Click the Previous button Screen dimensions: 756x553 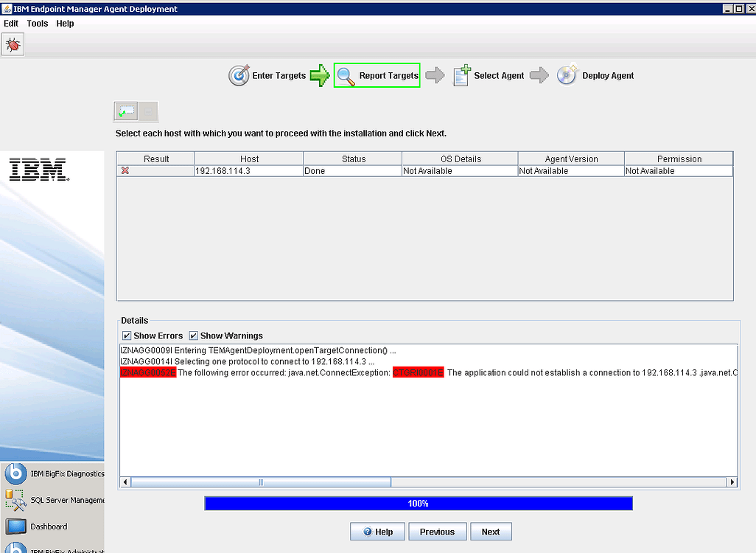pyautogui.click(x=437, y=532)
